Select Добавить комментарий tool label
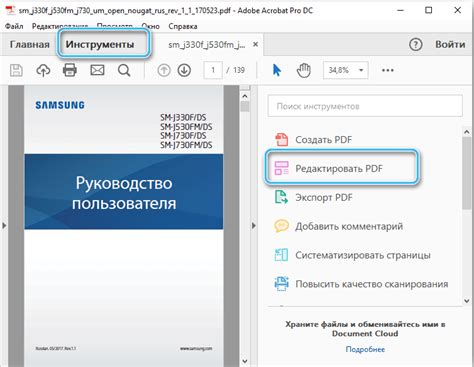The height and width of the screenshot is (367, 474). (349, 226)
